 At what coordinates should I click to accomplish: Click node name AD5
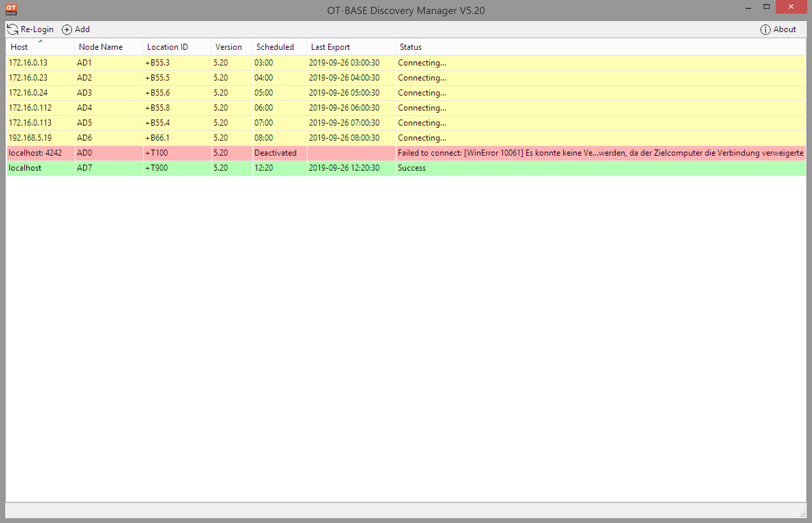[x=84, y=123]
